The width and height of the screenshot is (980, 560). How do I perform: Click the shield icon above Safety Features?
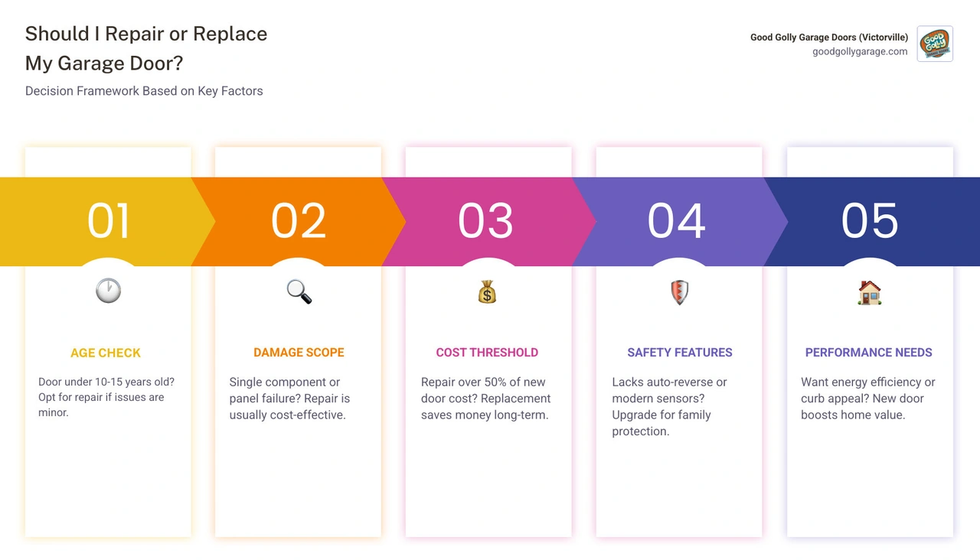[679, 292]
